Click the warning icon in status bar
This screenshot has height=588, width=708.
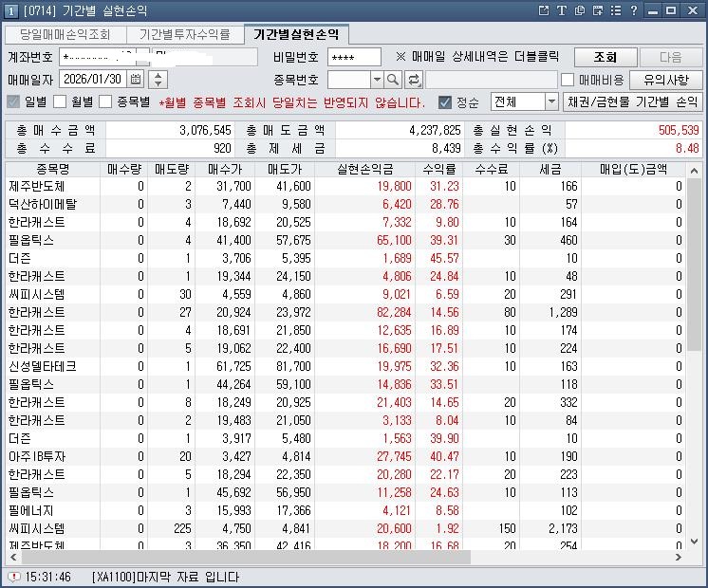pyautogui.click(x=14, y=577)
